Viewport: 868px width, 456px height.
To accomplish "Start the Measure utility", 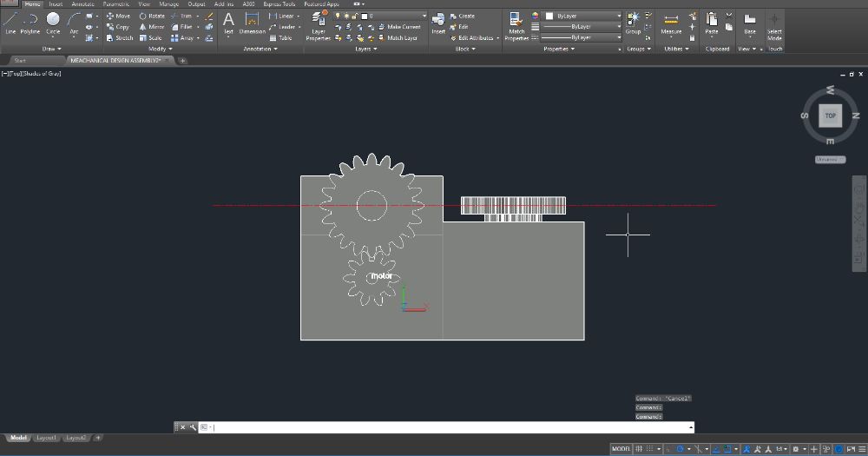I will (x=671, y=23).
